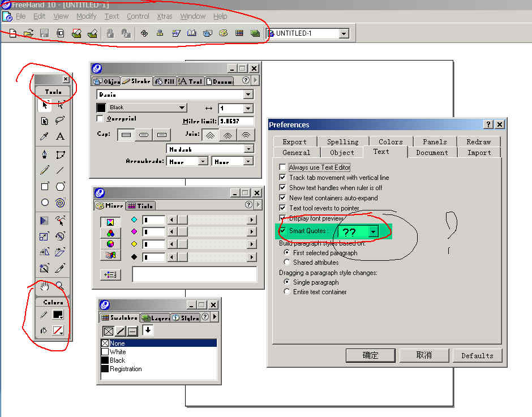Click the 取消 (Cancel) button
Viewport: 532px width, 417px height.
[x=424, y=355]
